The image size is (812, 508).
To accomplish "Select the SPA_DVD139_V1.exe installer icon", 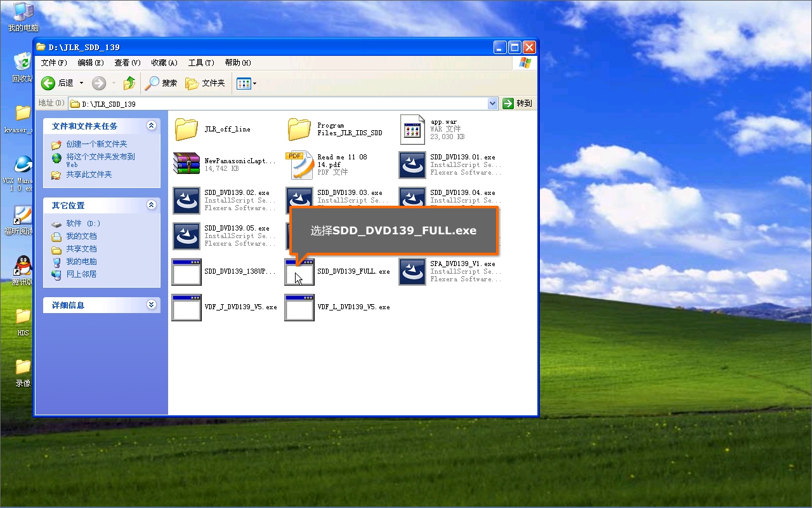I will pyautogui.click(x=412, y=271).
